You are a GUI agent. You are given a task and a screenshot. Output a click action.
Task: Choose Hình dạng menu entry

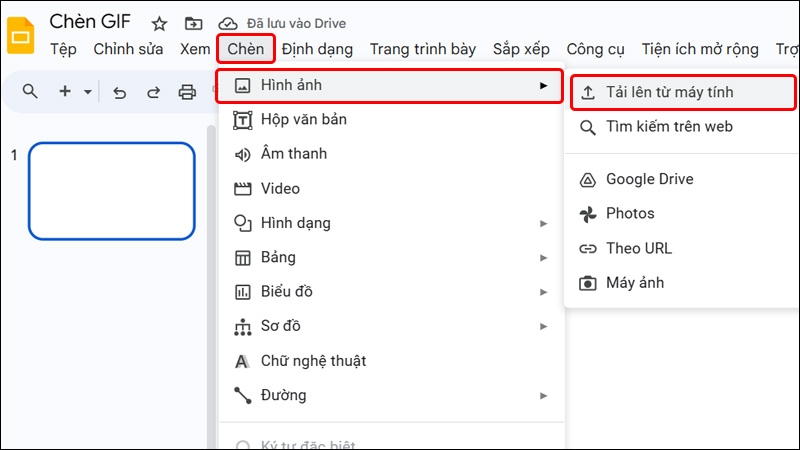pyautogui.click(x=391, y=223)
